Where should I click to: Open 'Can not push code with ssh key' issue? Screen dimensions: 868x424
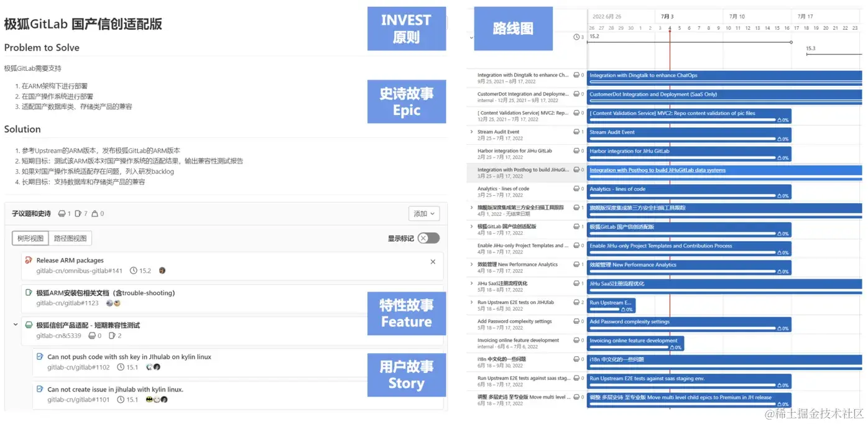[x=129, y=357]
